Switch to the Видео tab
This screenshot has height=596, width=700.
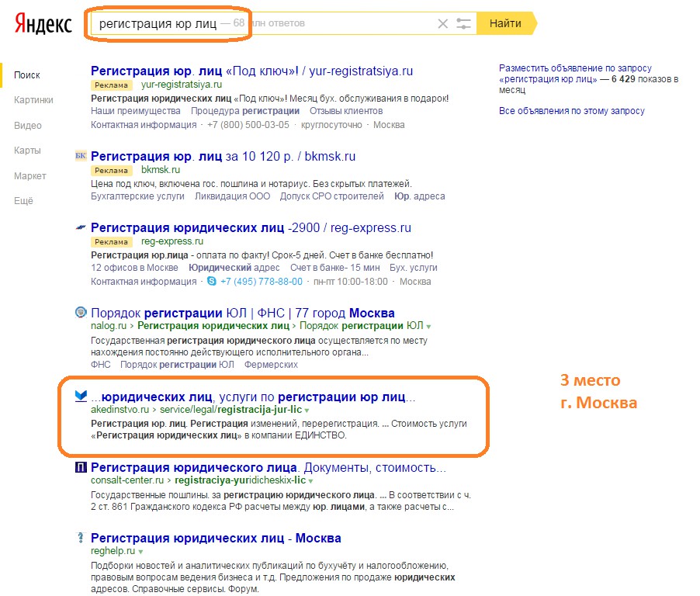point(28,126)
